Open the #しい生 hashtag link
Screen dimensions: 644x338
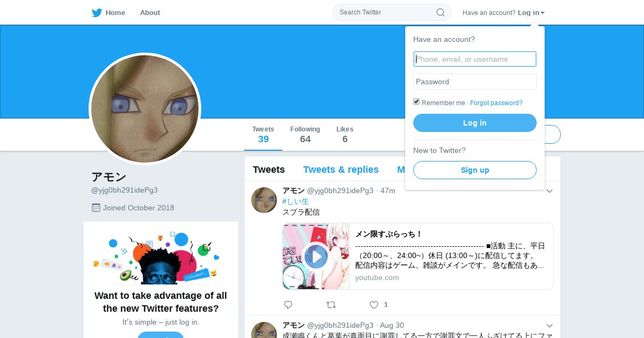tap(296, 202)
